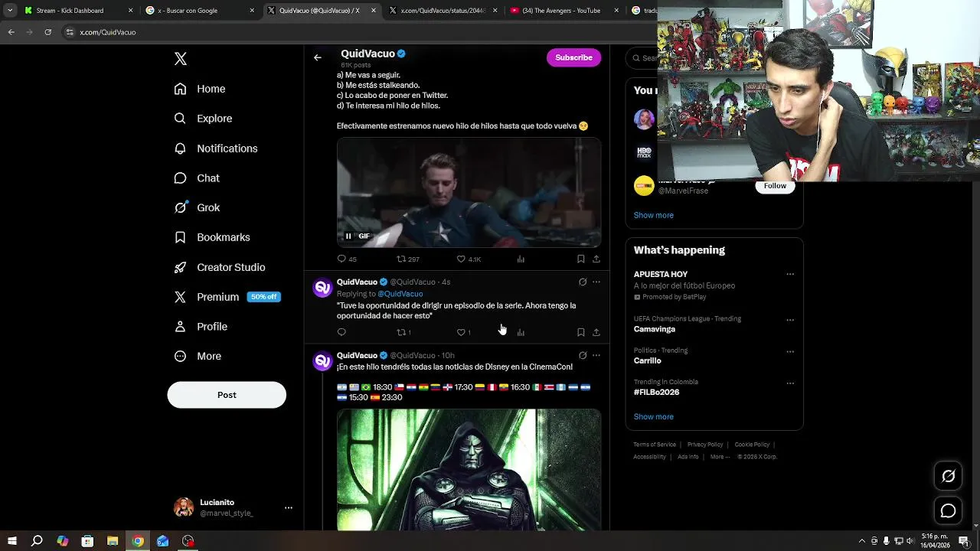The height and width of the screenshot is (551, 980).
Task: Open the Lucianito account switcher menu
Action: click(233, 507)
